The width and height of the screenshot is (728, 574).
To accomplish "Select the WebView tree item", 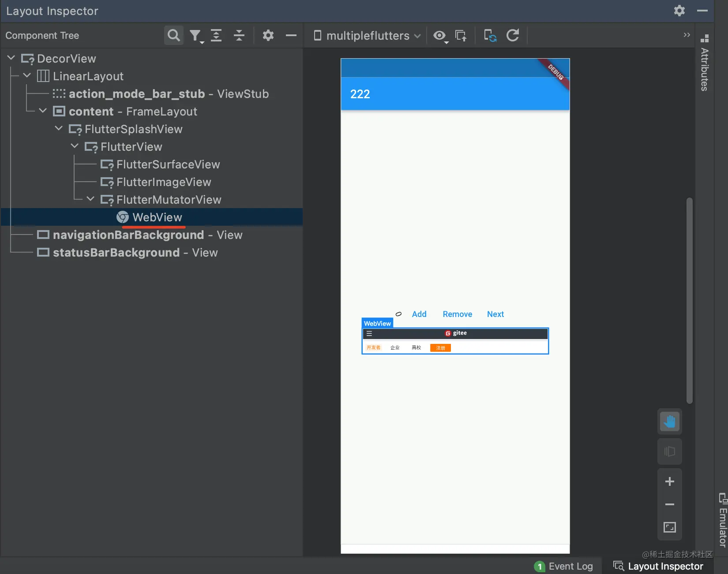I will pyautogui.click(x=152, y=217).
